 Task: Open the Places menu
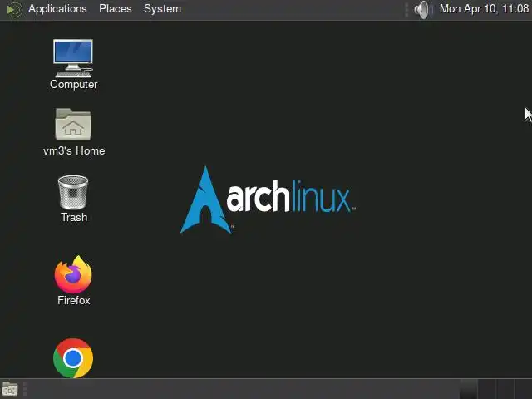pos(116,9)
